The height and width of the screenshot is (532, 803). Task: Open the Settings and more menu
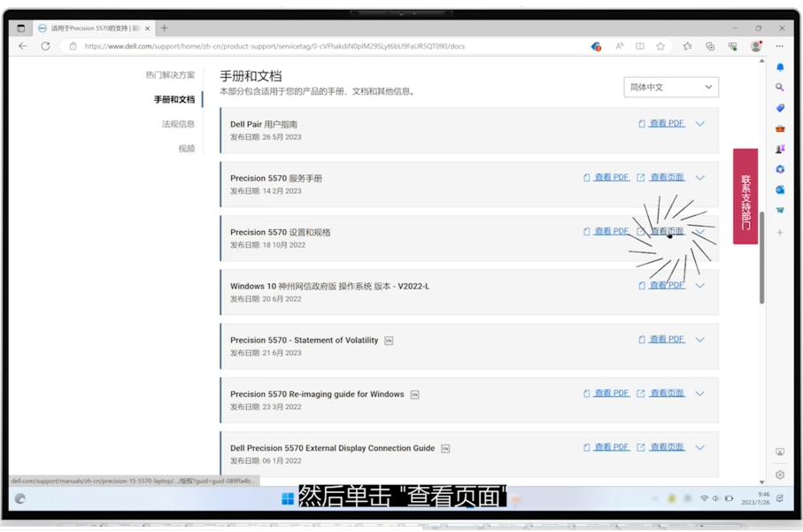point(779,46)
